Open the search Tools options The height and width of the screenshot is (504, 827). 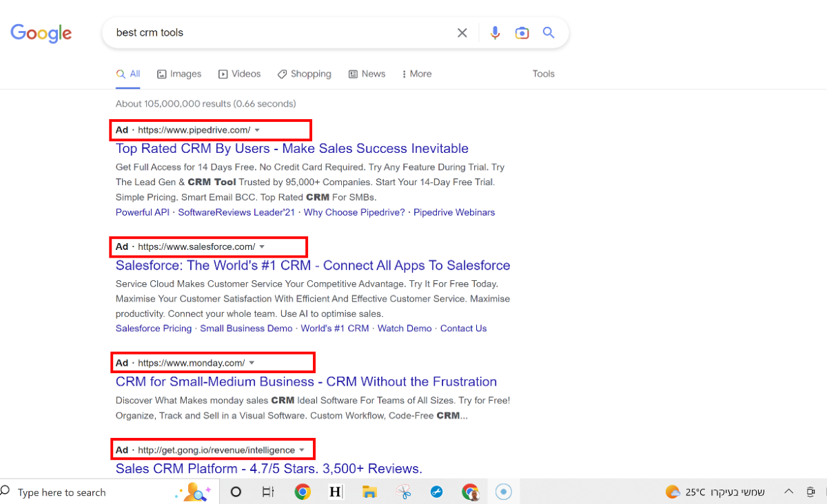tap(543, 74)
